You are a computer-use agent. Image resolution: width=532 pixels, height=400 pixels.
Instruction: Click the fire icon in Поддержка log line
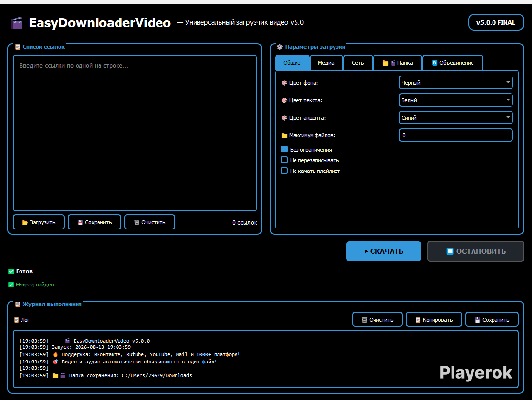55,355
